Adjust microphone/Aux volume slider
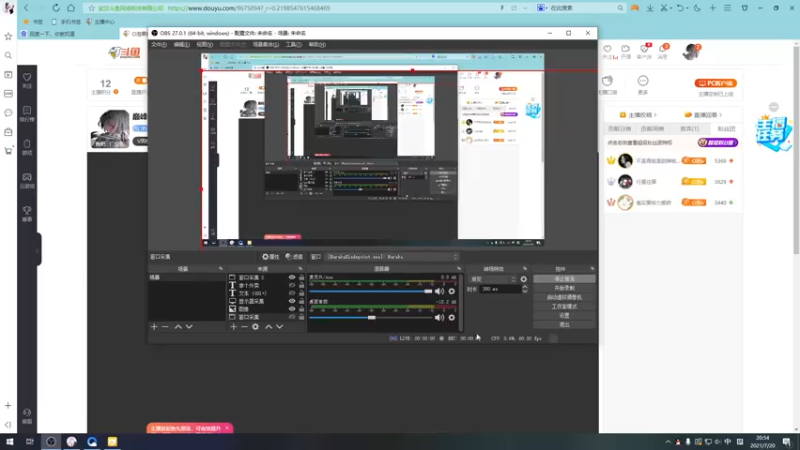800x450 pixels. coord(370,291)
